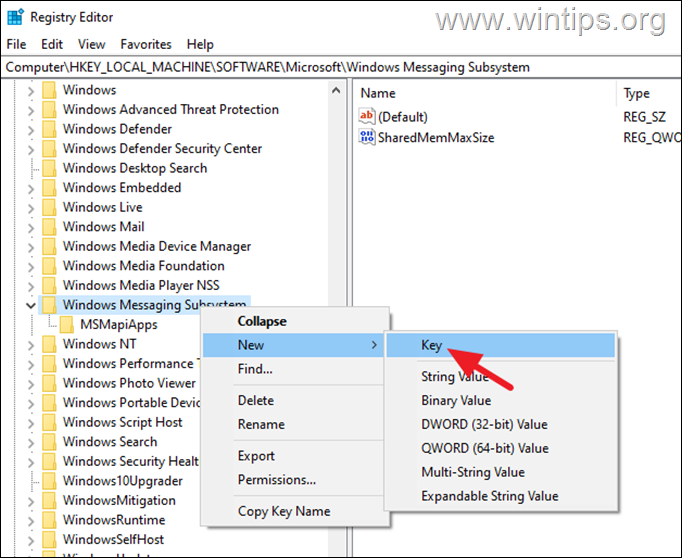Click the Windows Desktop Search folder icon

point(49,168)
